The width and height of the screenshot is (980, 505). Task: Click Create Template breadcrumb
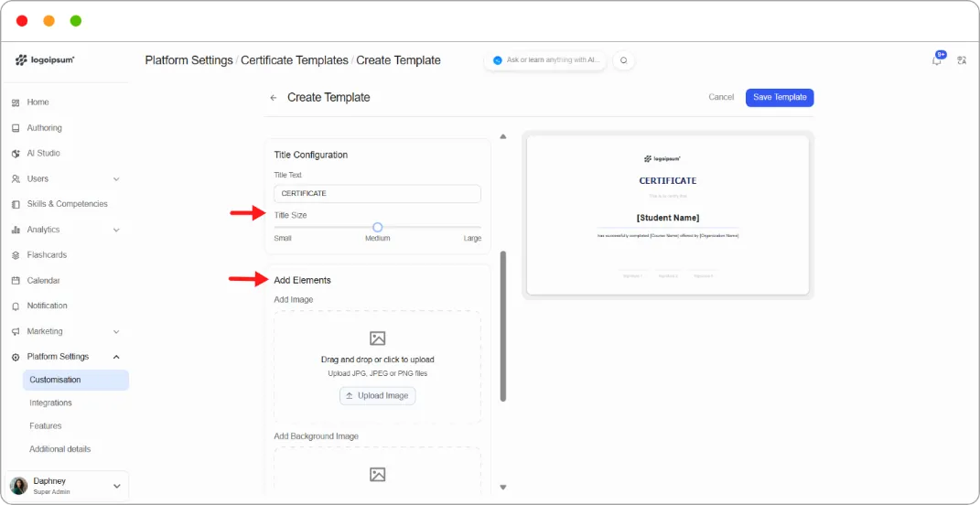tap(399, 60)
